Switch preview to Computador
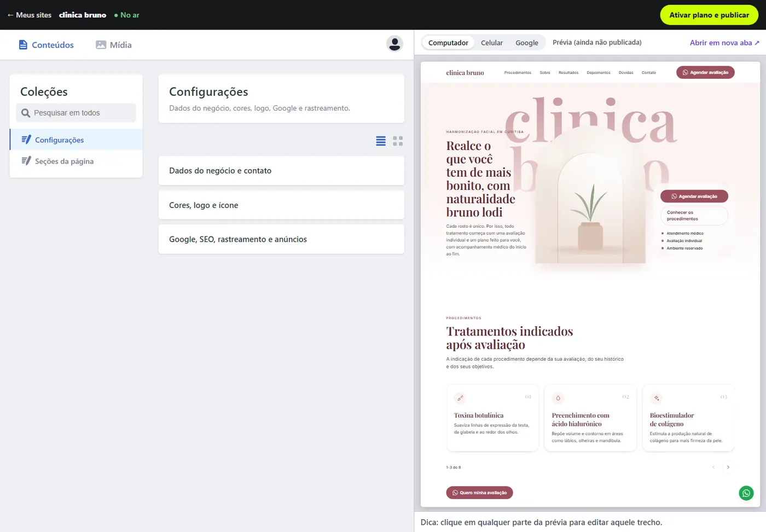766x532 pixels. [448, 43]
